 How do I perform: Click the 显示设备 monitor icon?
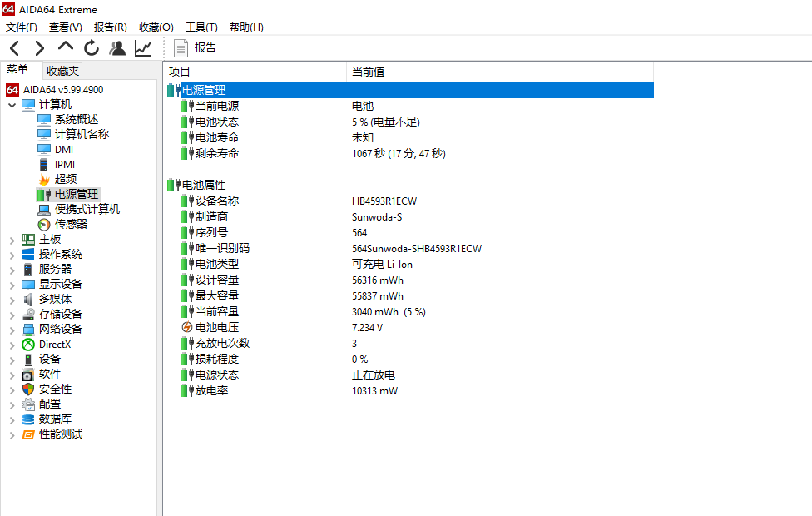pos(28,285)
